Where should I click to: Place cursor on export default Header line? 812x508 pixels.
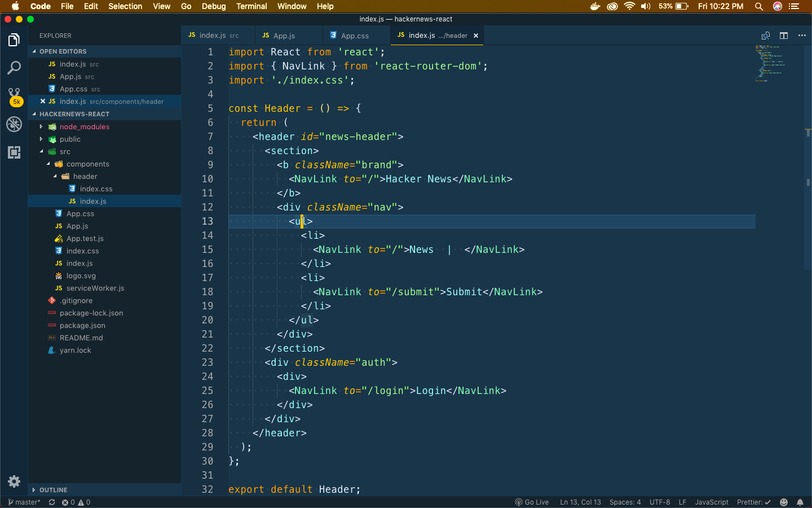pyautogui.click(x=294, y=489)
